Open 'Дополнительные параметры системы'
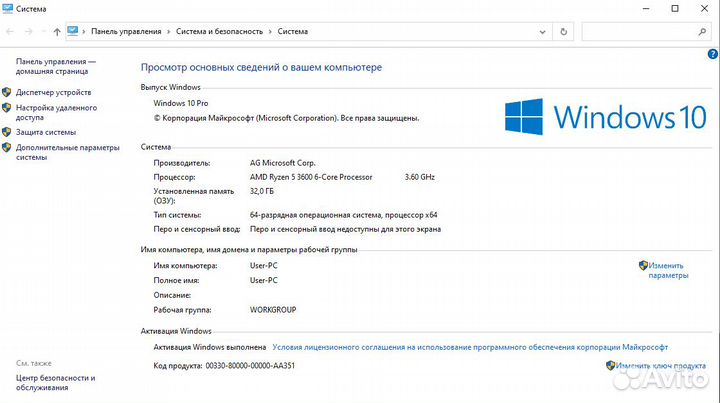Screen dimensions: 720x403 point(68,152)
